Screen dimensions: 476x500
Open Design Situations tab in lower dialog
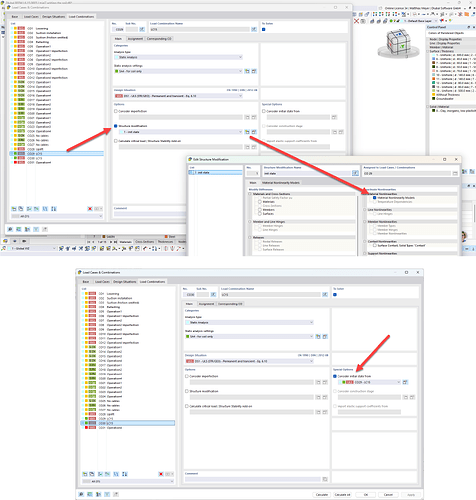(125, 282)
